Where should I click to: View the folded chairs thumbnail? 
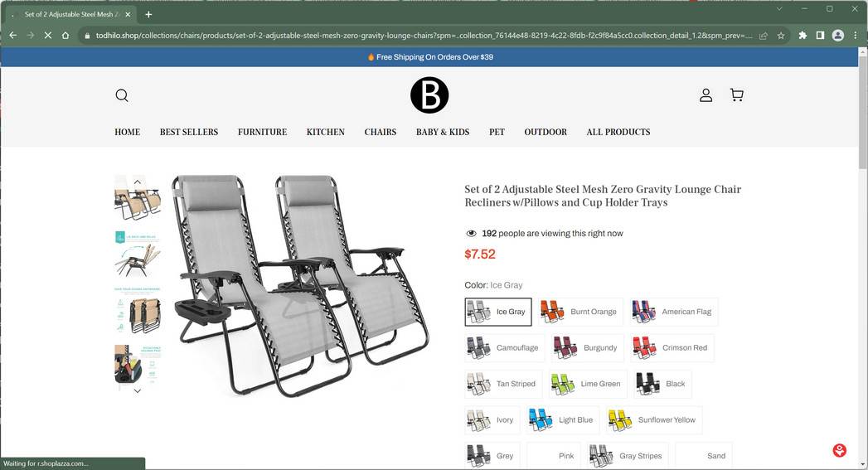click(138, 311)
